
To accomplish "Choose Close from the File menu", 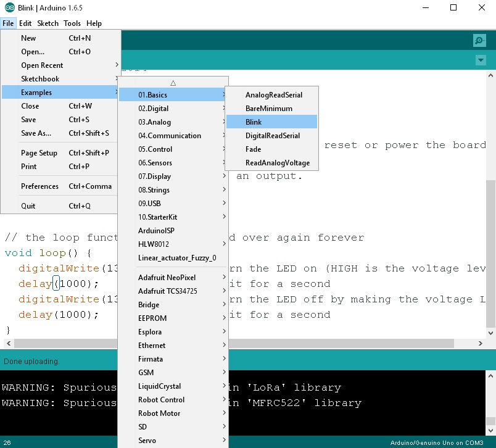I will tap(59, 106).
